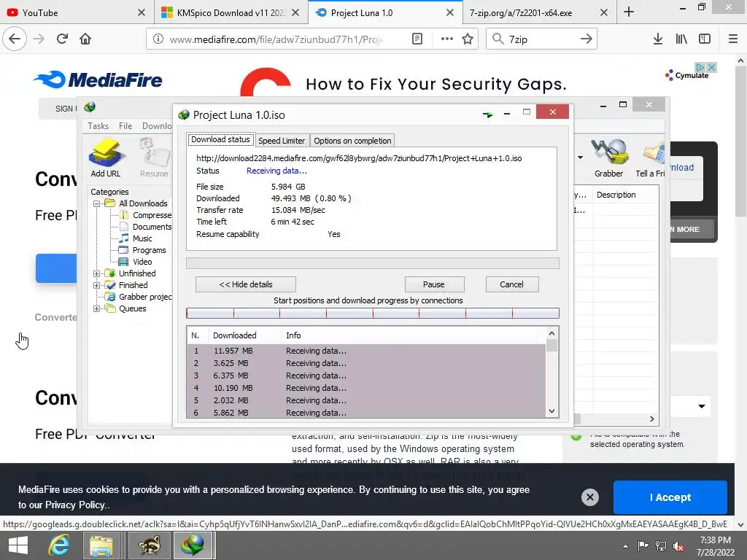Toggle the Firefox sidebar icon
Viewport: 747px width, 560px height.
pos(705,39)
